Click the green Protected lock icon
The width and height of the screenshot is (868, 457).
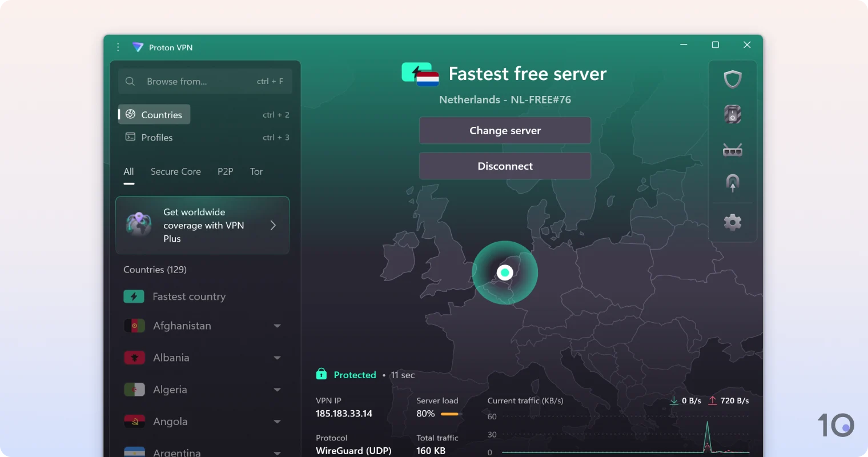point(320,374)
